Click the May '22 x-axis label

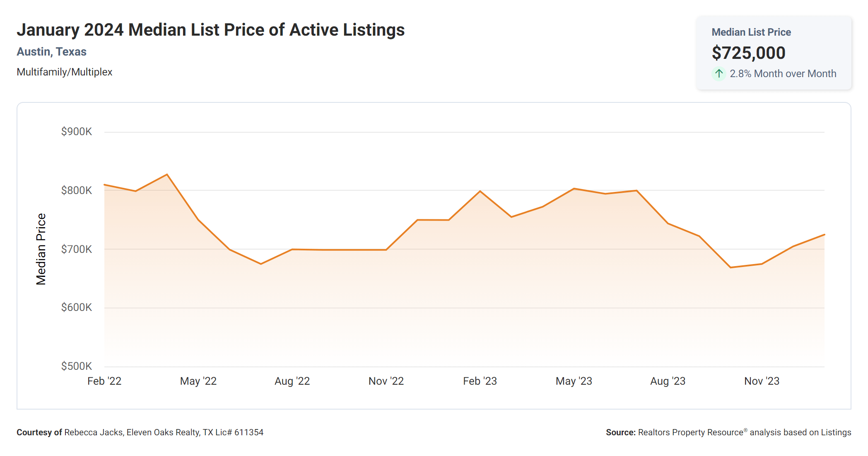198,381
